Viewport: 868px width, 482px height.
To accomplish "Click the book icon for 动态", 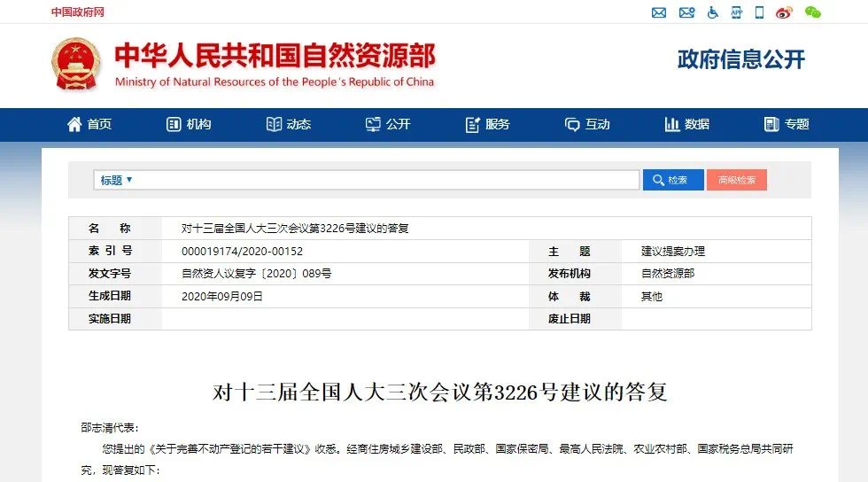I will [x=274, y=124].
